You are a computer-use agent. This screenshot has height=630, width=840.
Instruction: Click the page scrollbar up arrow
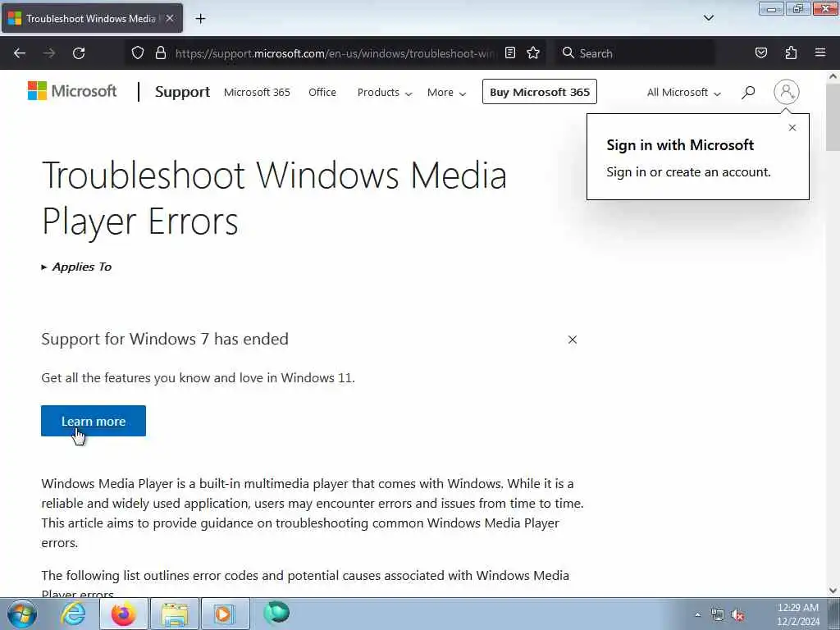pyautogui.click(x=833, y=76)
